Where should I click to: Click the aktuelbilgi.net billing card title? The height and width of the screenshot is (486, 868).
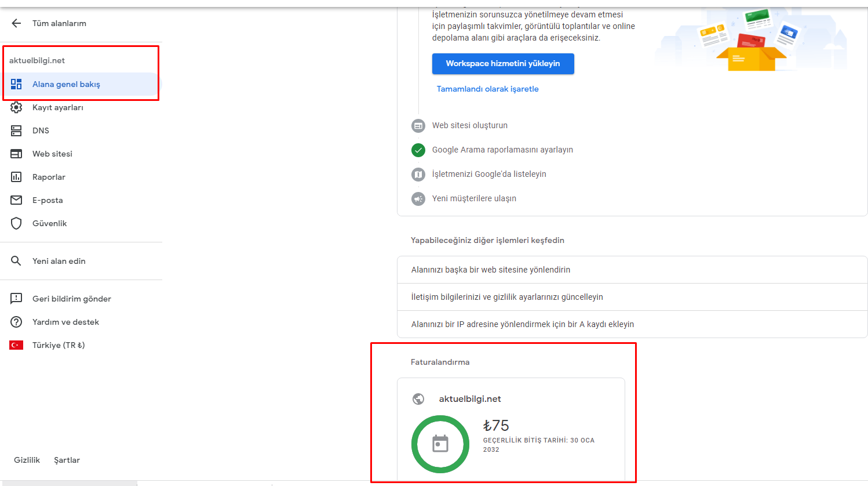(470, 399)
